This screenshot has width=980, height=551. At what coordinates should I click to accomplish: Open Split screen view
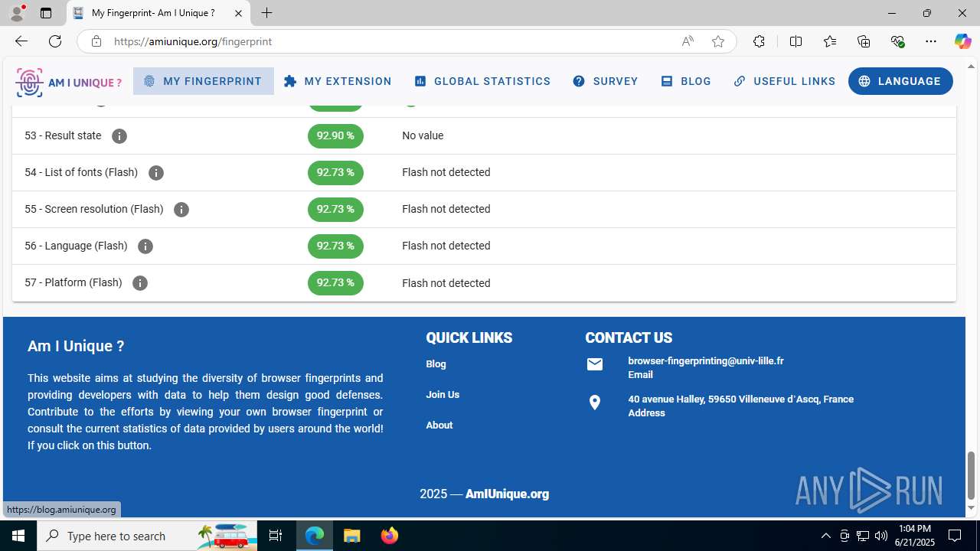coord(795,41)
